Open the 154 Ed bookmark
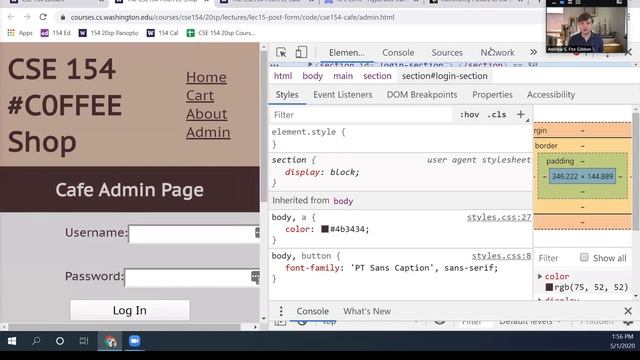This screenshot has height=360, width=640. point(56,33)
